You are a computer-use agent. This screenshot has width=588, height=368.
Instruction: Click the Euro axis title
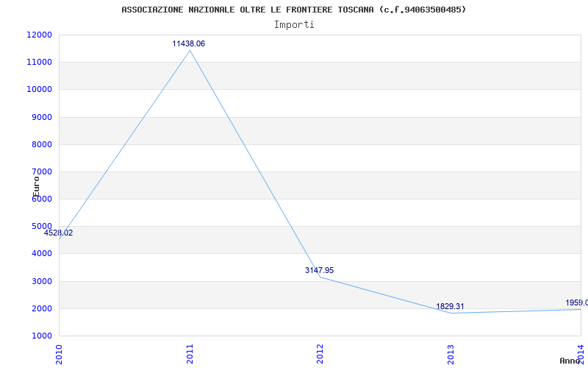[x=36, y=187]
